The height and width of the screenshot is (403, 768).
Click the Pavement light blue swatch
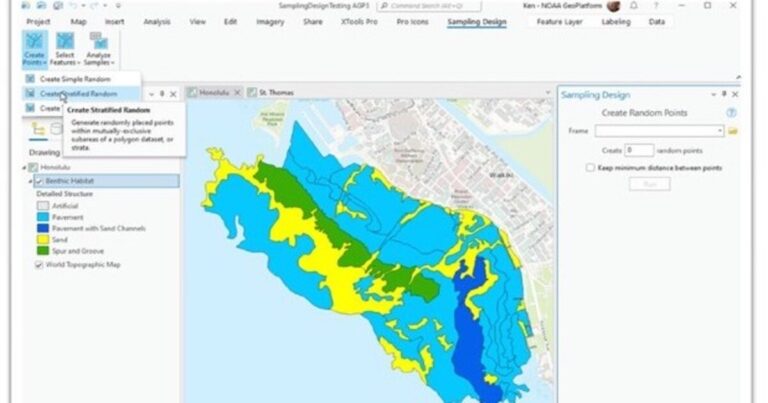[x=43, y=217]
